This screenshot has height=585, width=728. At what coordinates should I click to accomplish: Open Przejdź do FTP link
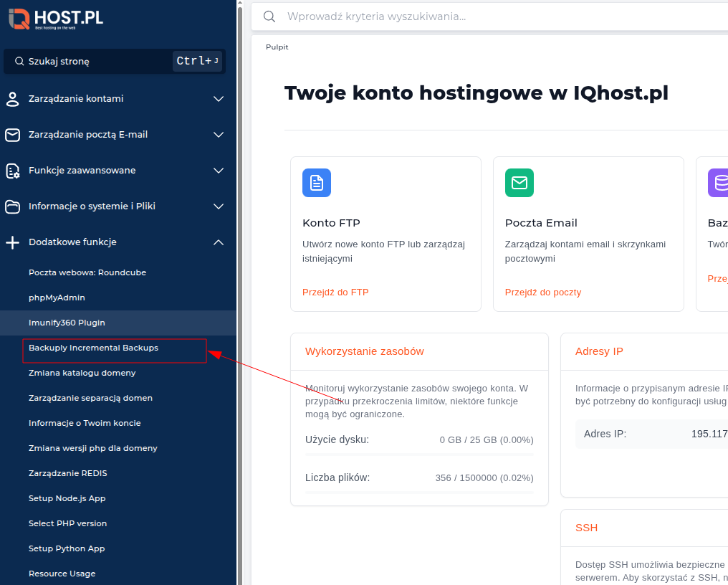(x=335, y=292)
